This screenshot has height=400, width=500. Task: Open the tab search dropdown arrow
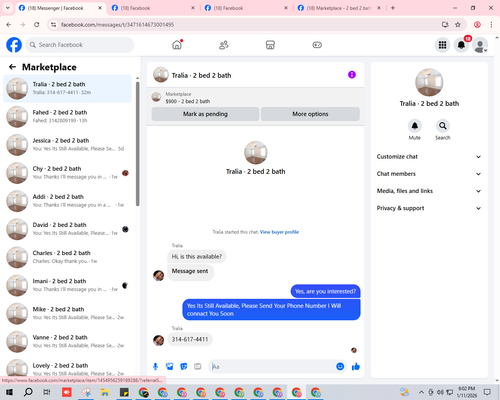pos(7,8)
